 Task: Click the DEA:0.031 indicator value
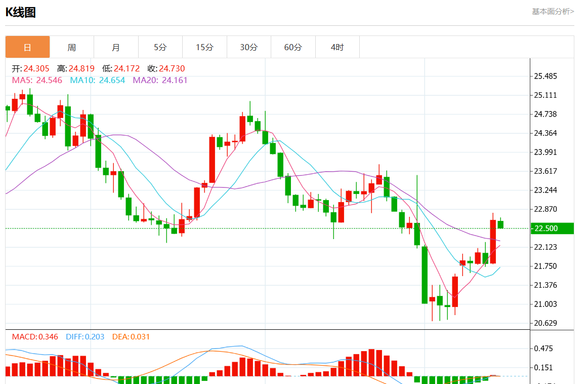(x=131, y=337)
